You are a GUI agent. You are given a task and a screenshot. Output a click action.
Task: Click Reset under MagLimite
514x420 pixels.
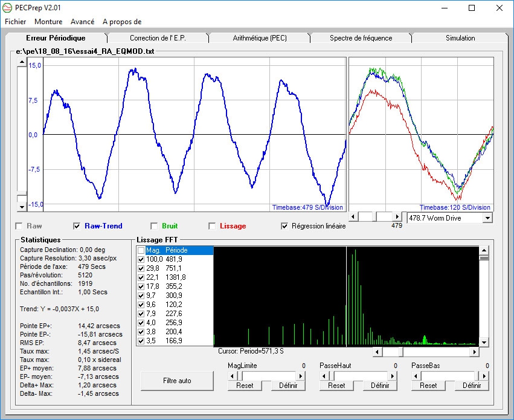[245, 386]
